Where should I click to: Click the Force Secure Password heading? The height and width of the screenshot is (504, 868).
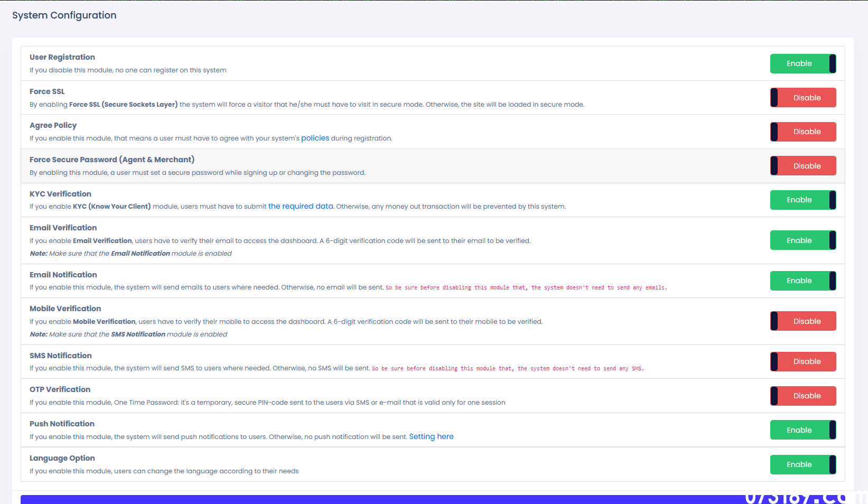(112, 160)
